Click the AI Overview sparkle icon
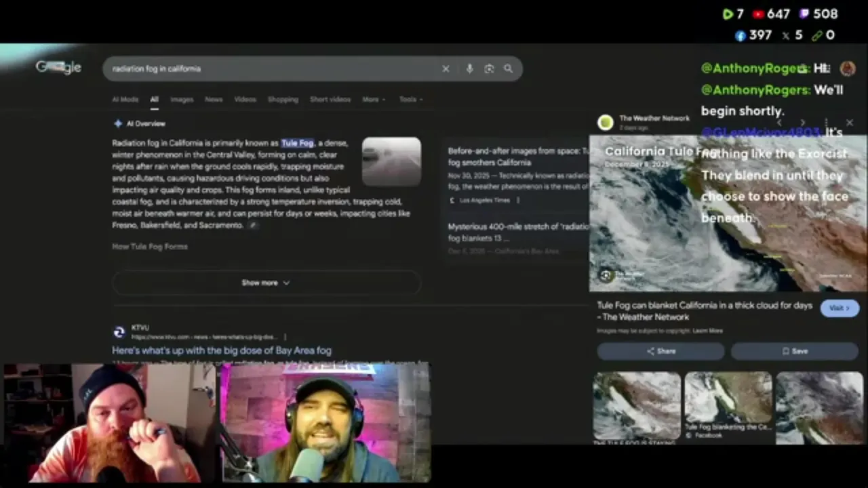The image size is (868, 488). click(118, 123)
